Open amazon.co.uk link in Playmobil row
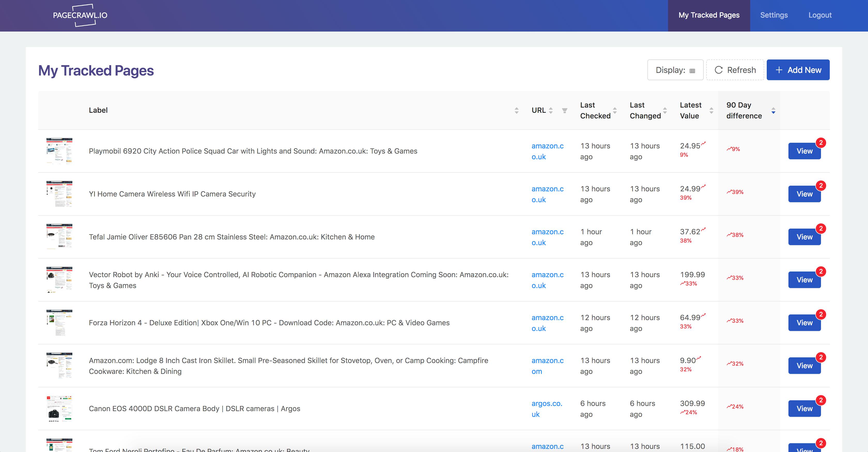This screenshot has width=868, height=452. click(548, 151)
